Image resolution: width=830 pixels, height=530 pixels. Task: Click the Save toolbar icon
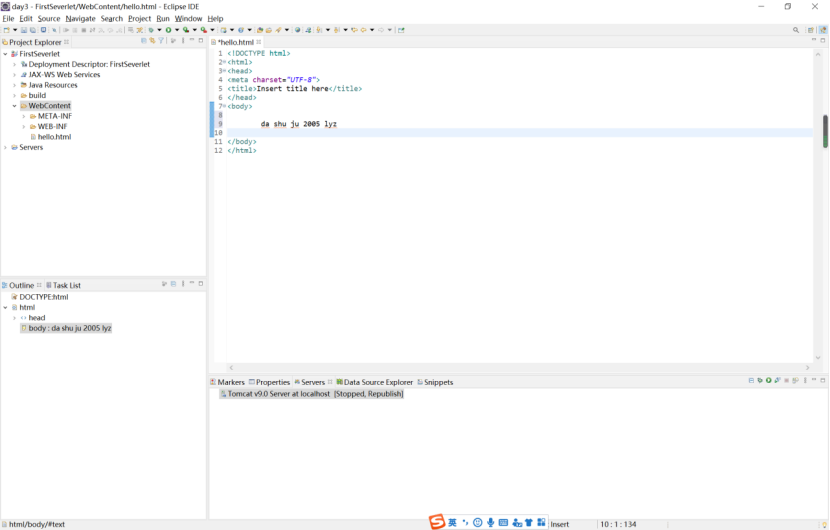click(24, 30)
